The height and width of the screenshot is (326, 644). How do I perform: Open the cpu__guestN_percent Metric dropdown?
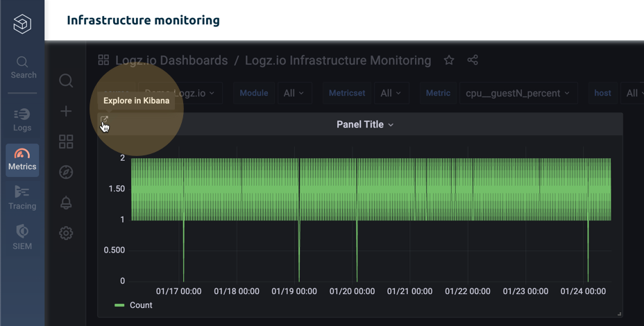(518, 93)
